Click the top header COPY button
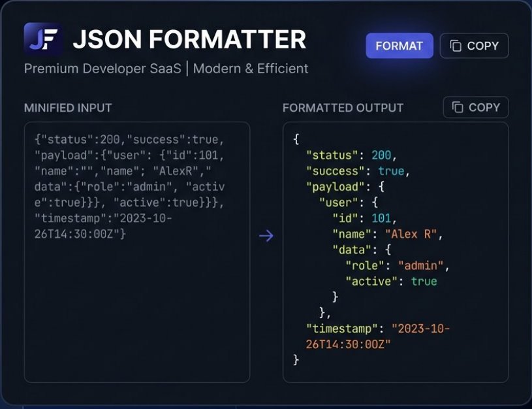 pyautogui.click(x=474, y=46)
